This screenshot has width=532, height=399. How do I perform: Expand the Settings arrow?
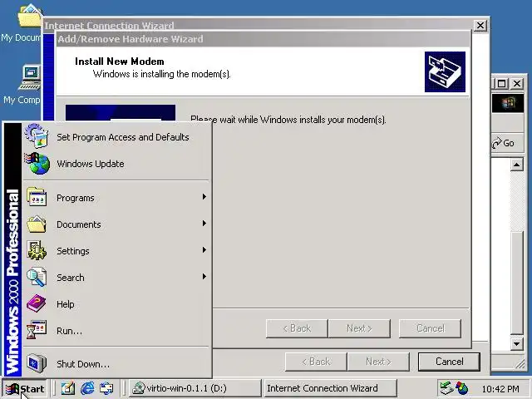[x=204, y=250]
